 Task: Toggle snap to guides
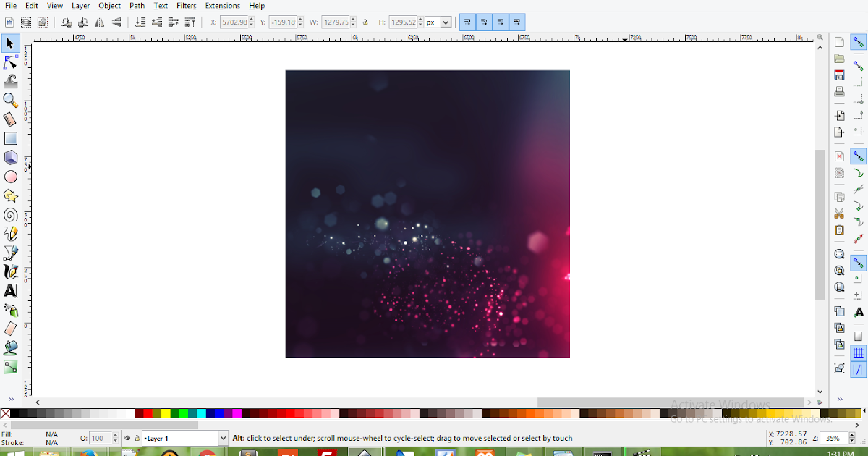click(859, 369)
